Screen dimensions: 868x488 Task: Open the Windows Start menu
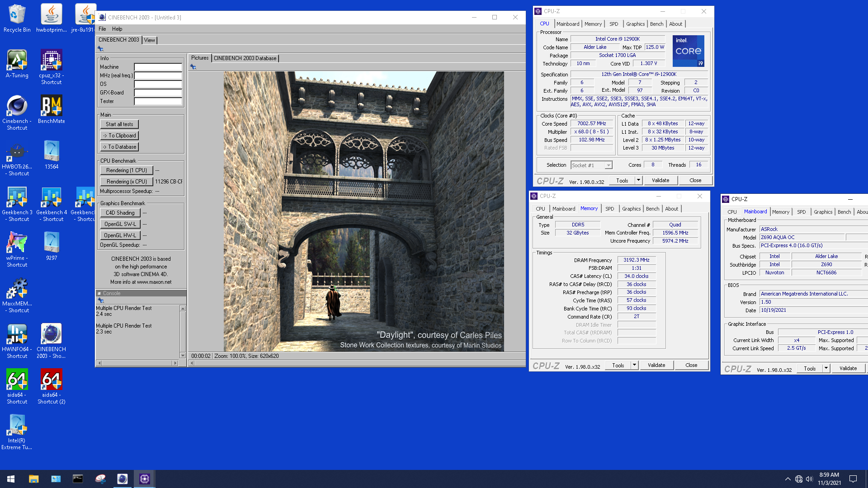click(x=11, y=479)
